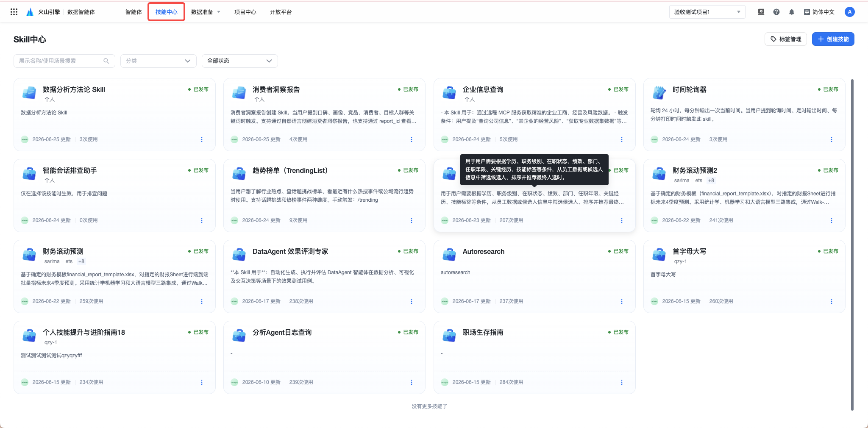This screenshot has height=428, width=868.
Task: Click the 消费者洞察报告 skill icon
Action: (239, 92)
